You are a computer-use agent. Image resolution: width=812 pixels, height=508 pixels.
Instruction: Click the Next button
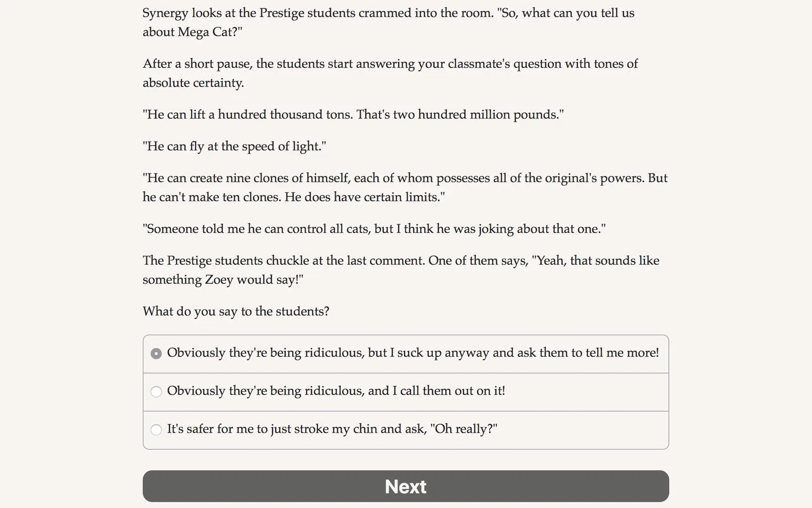click(x=406, y=486)
